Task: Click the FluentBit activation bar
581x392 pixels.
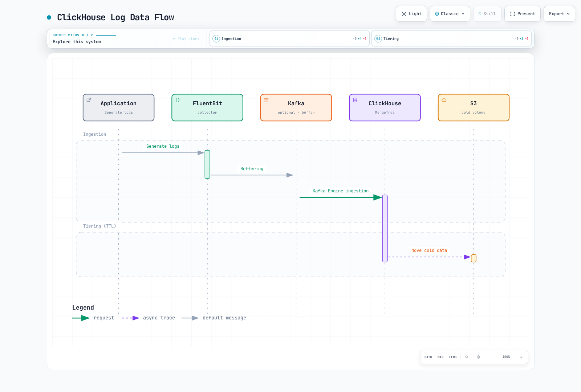Action: pos(207,164)
